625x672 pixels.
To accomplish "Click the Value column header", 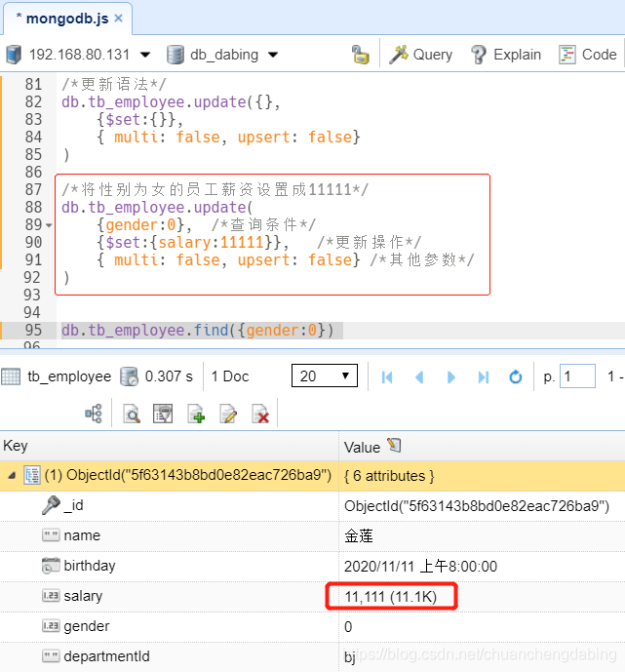I will pos(482,446).
